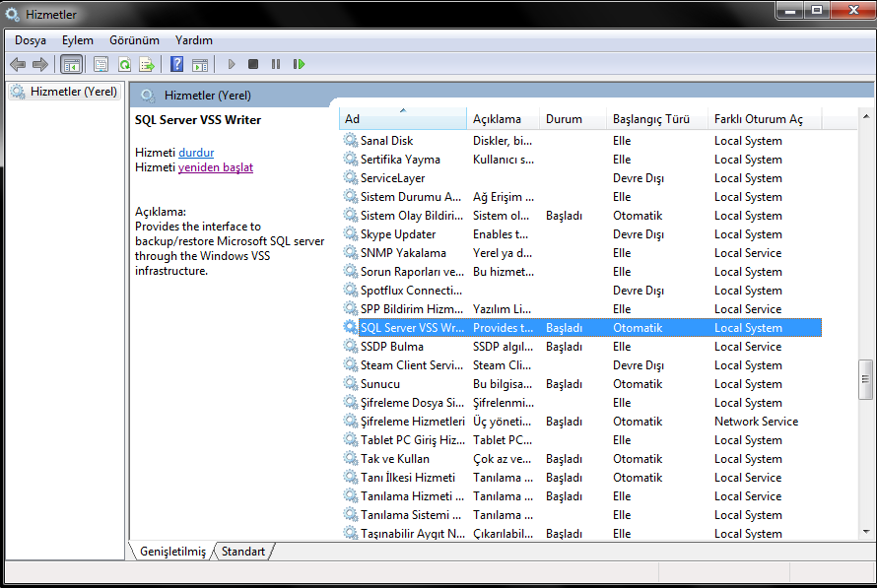Click the gear icon beside Sertifika Yayma

(351, 160)
